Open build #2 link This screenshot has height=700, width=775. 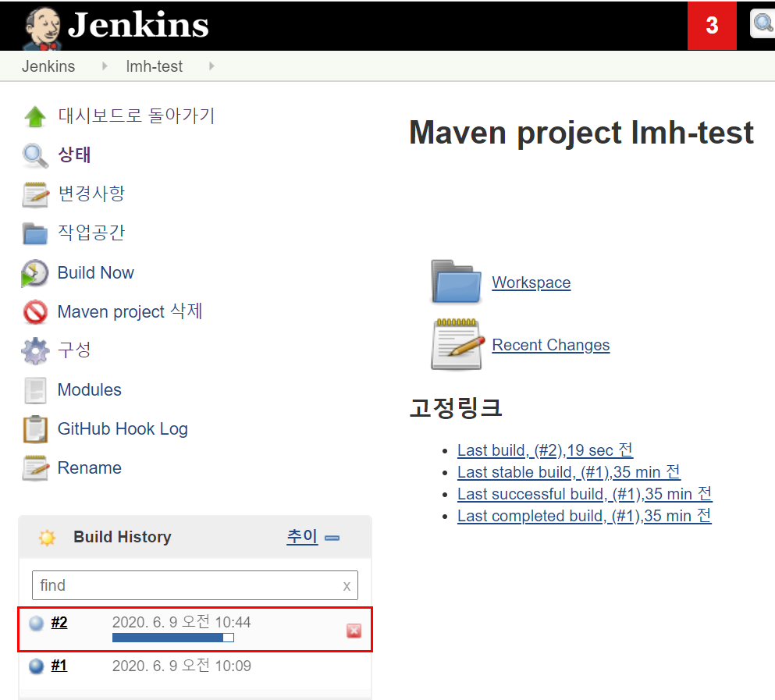click(x=59, y=623)
